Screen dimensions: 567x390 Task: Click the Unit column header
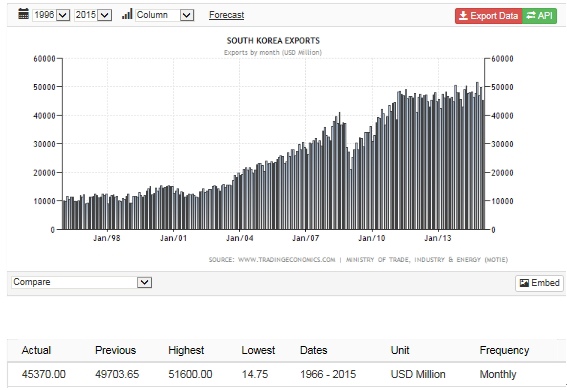[400, 350]
